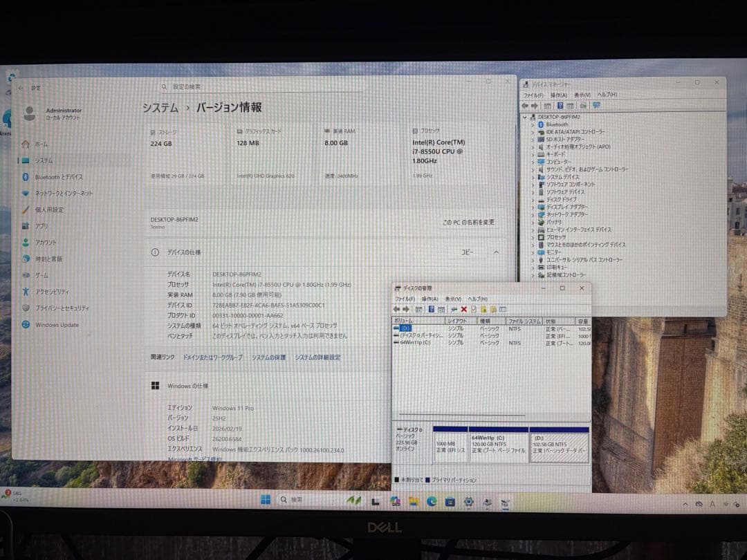Expand ネットワーク アダプター node

click(533, 215)
